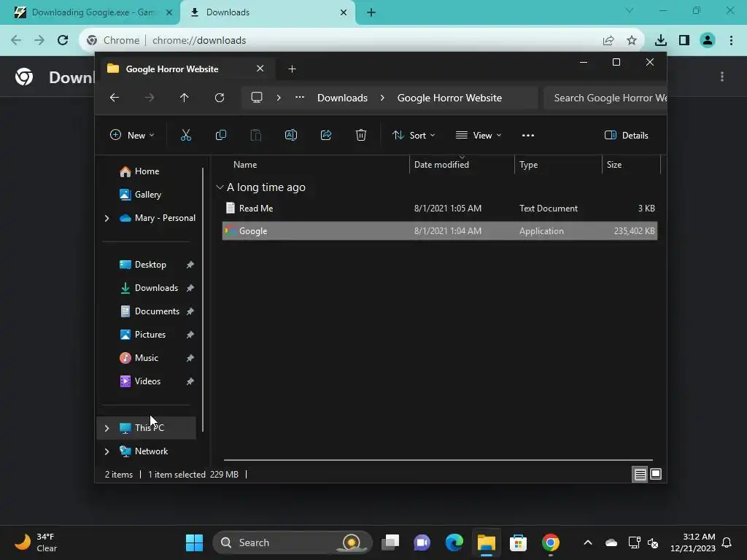The width and height of the screenshot is (747, 560).
Task: Open Desktop quick access folder
Action: [150, 264]
